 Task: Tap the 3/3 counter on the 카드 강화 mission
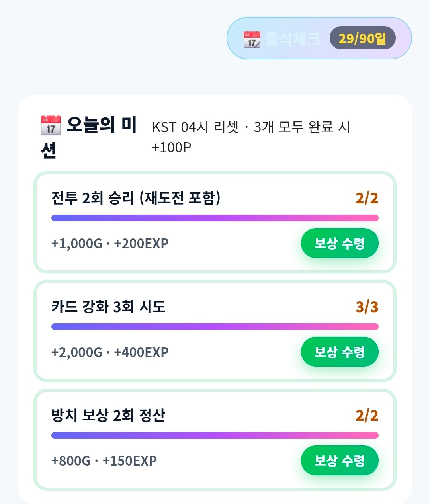click(367, 307)
